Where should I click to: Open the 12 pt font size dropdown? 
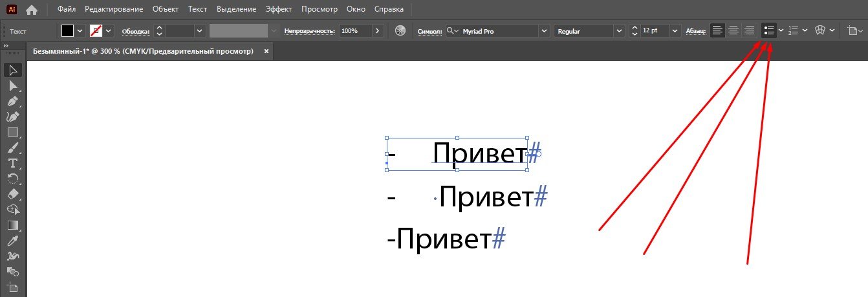pos(676,30)
